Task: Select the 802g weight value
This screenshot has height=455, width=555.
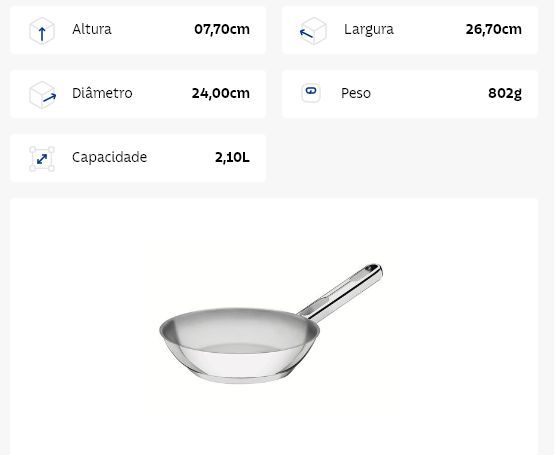Action: (x=505, y=94)
